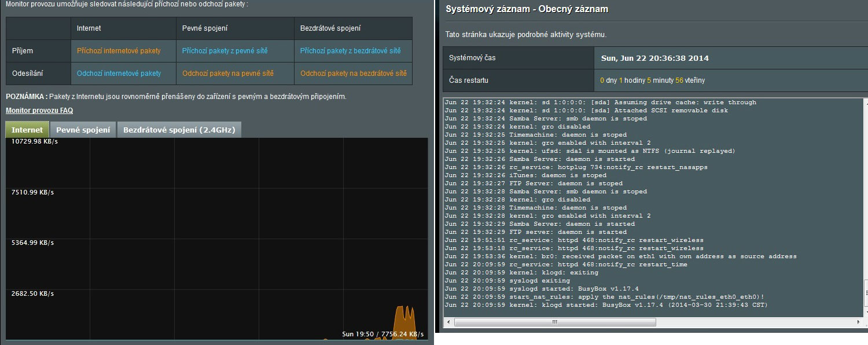Click the Čas restartu uptime value
The image size is (868, 345).
pos(652,80)
